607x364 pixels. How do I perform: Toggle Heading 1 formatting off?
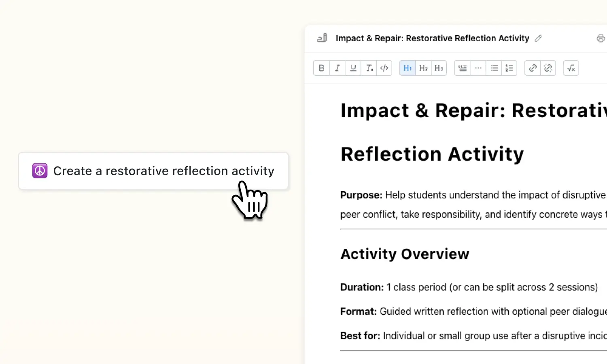[x=407, y=68]
